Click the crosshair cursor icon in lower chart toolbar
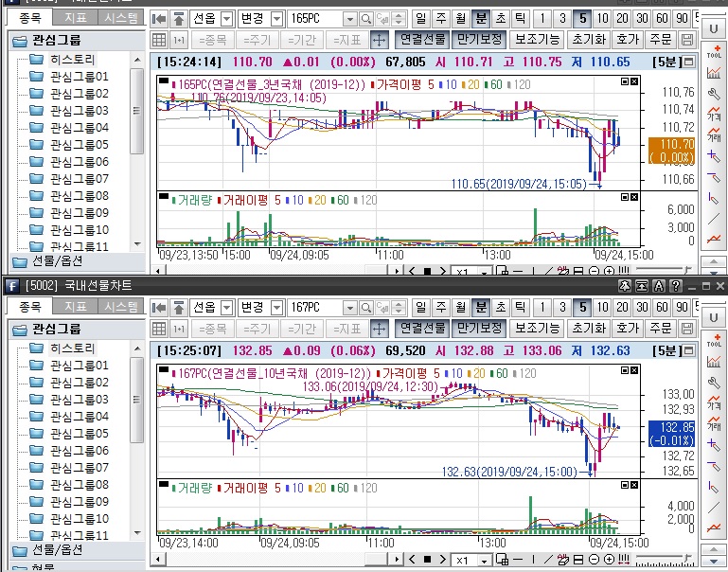The image size is (728, 572). [379, 329]
